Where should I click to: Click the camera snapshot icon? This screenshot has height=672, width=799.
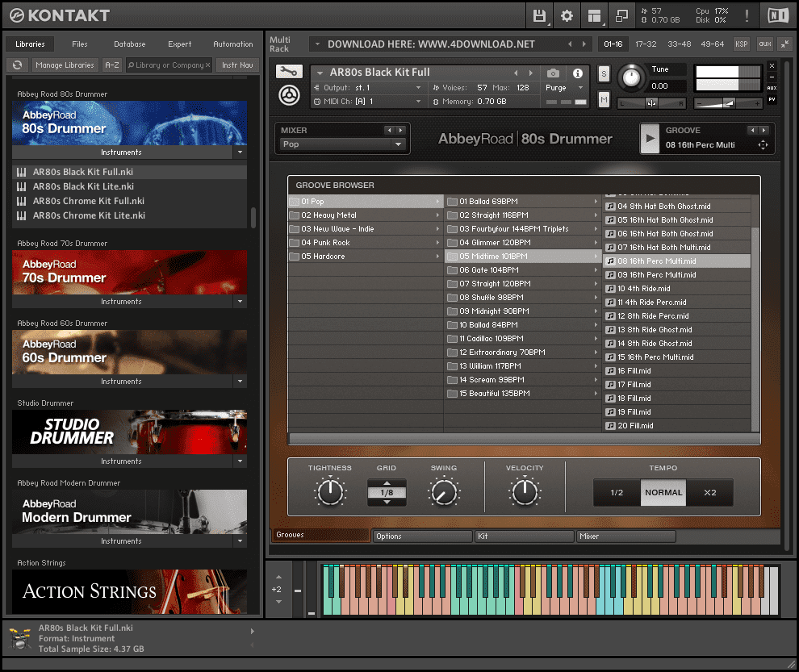(553, 73)
